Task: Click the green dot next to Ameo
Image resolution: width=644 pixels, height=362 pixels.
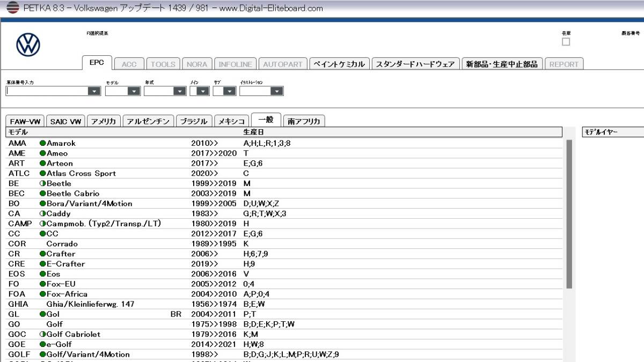Action: 42,153
